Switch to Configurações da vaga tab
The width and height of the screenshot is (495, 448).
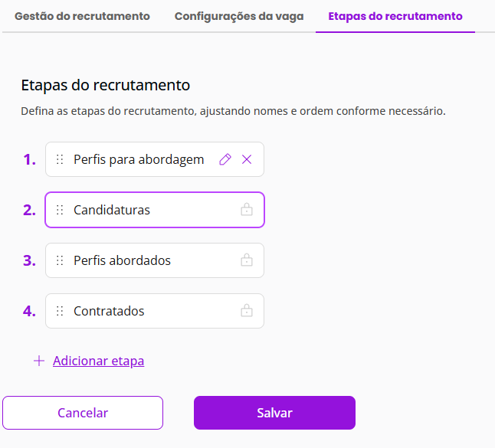[x=239, y=16]
